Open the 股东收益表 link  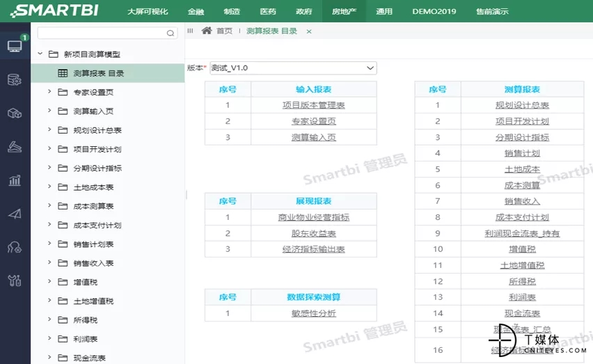tap(313, 233)
